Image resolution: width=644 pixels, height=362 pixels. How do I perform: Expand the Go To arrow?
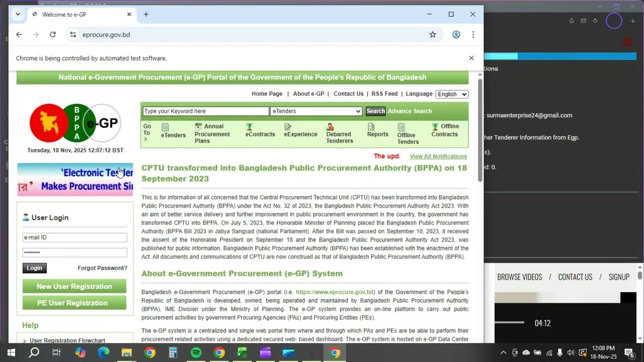(x=146, y=139)
